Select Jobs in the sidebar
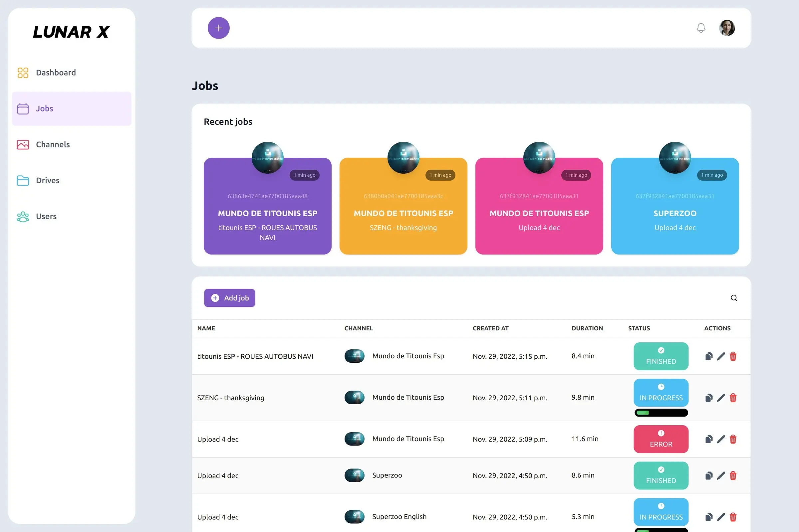This screenshot has height=532, width=799. (72, 108)
